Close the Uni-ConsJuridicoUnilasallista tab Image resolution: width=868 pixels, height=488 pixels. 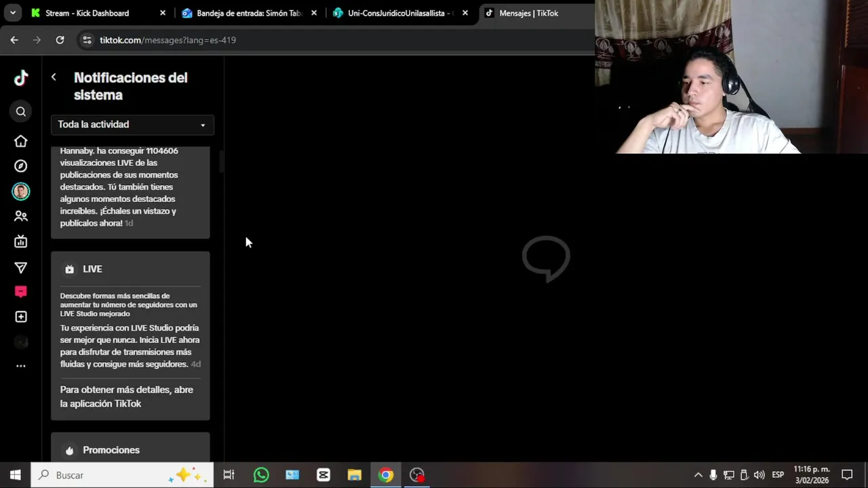point(465,13)
